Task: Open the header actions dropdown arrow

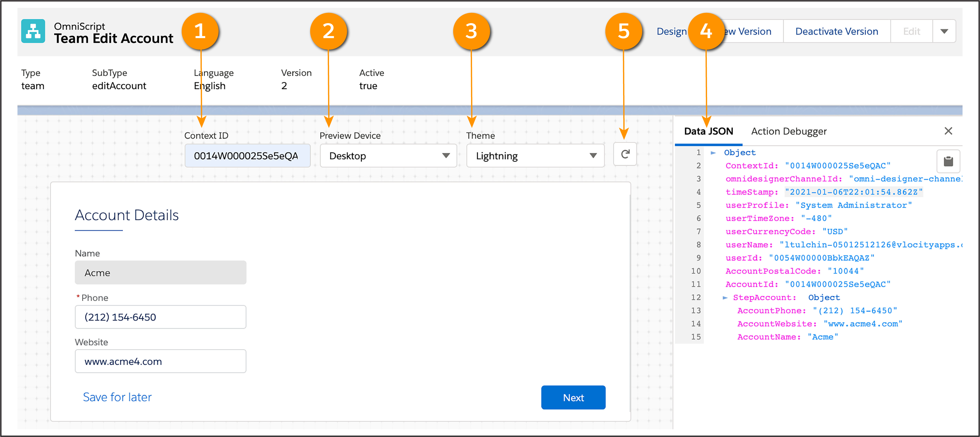Action: [x=944, y=32]
